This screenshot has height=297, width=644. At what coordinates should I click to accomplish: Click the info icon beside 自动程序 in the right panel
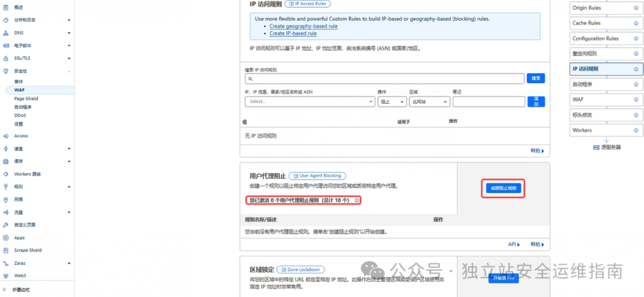(636, 84)
